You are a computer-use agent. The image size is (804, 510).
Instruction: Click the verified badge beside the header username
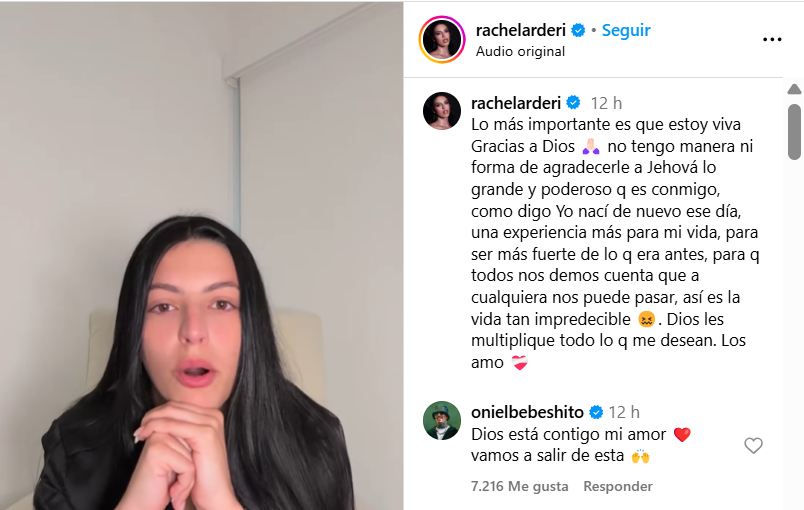578,30
